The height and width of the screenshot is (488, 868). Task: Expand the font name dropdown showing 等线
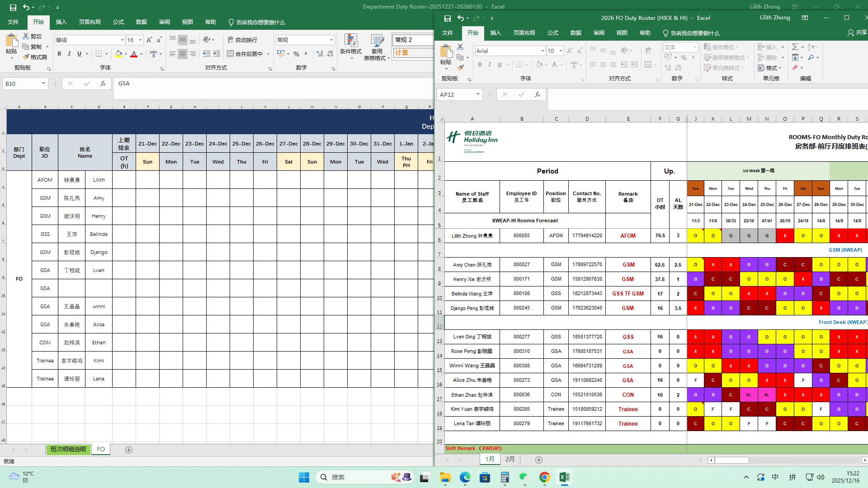point(122,40)
